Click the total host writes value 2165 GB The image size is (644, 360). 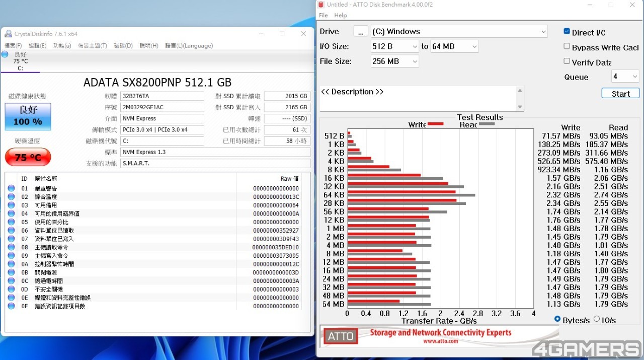click(287, 107)
